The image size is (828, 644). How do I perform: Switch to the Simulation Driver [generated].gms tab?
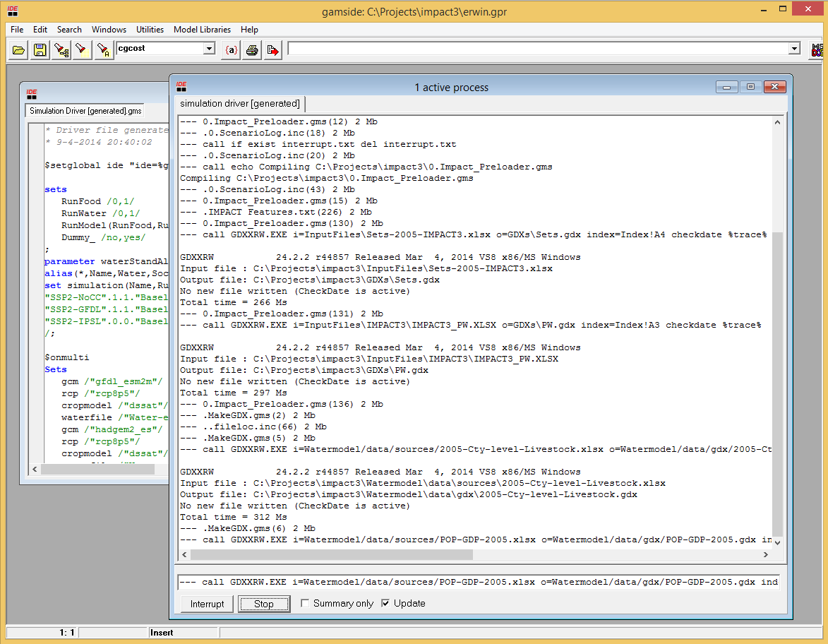(84, 111)
